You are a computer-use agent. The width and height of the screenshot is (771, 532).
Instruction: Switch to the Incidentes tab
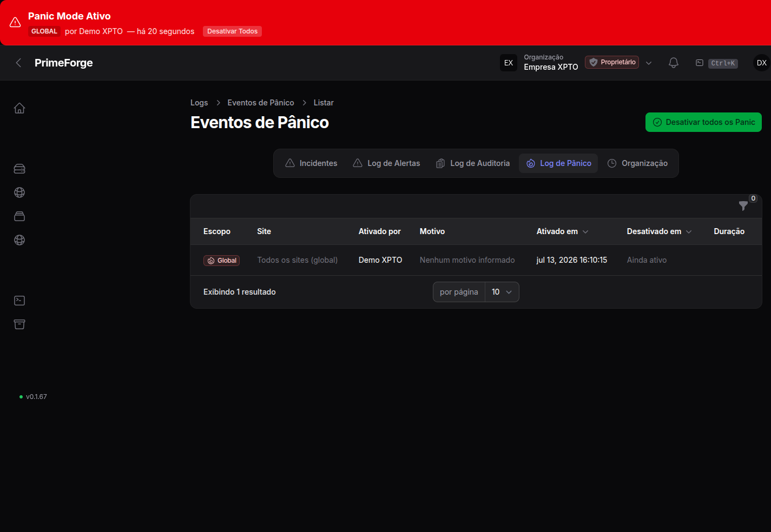tap(311, 163)
